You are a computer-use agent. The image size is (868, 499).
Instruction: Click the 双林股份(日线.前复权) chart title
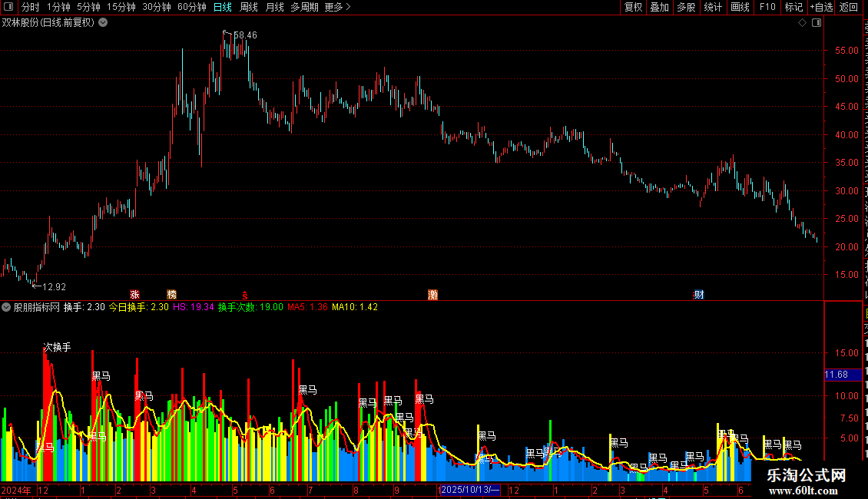[x=48, y=23]
